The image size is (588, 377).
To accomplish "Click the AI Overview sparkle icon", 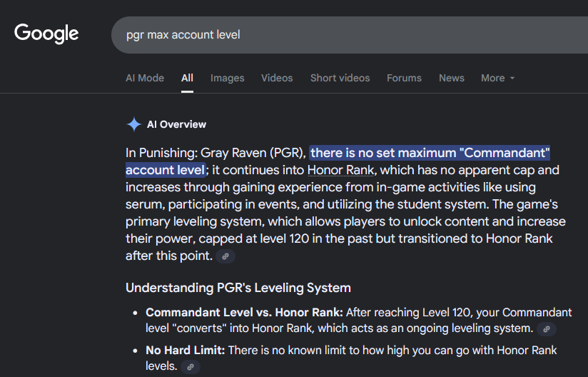I will click(134, 124).
